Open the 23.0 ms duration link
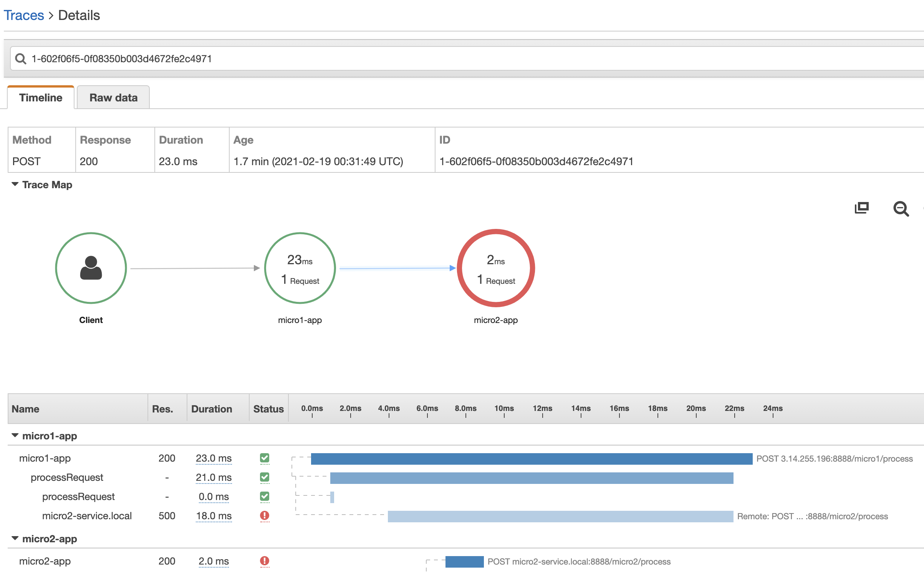Viewport: 924px width, 573px height. pyautogui.click(x=214, y=458)
